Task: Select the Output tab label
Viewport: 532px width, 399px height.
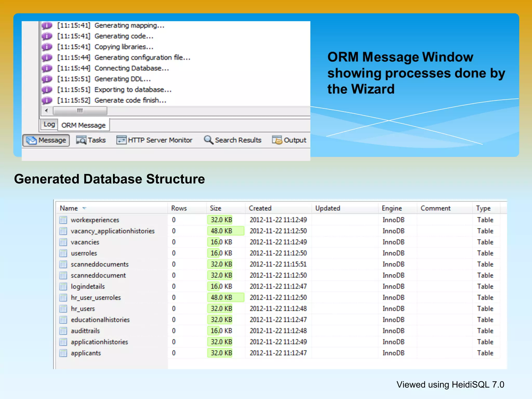Action: (x=295, y=140)
